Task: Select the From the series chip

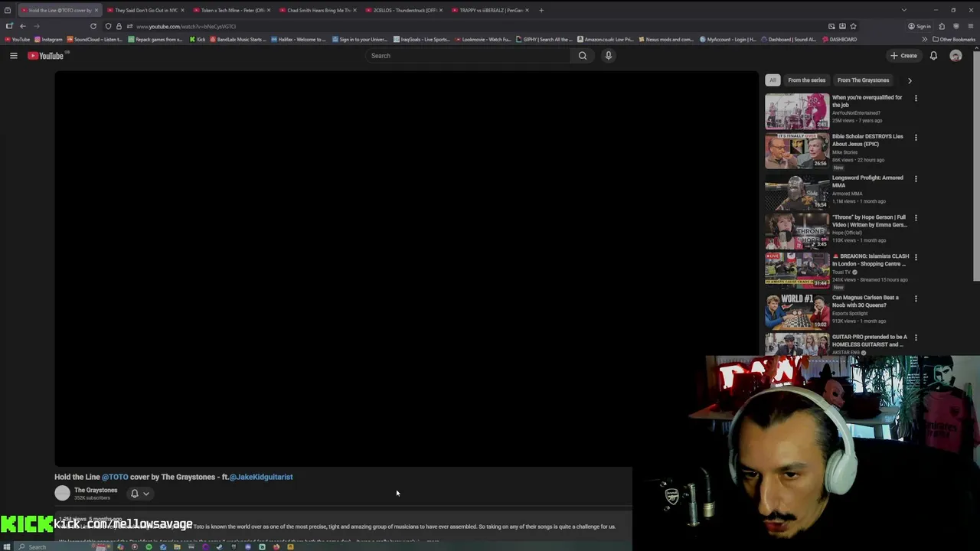Action: click(806, 80)
